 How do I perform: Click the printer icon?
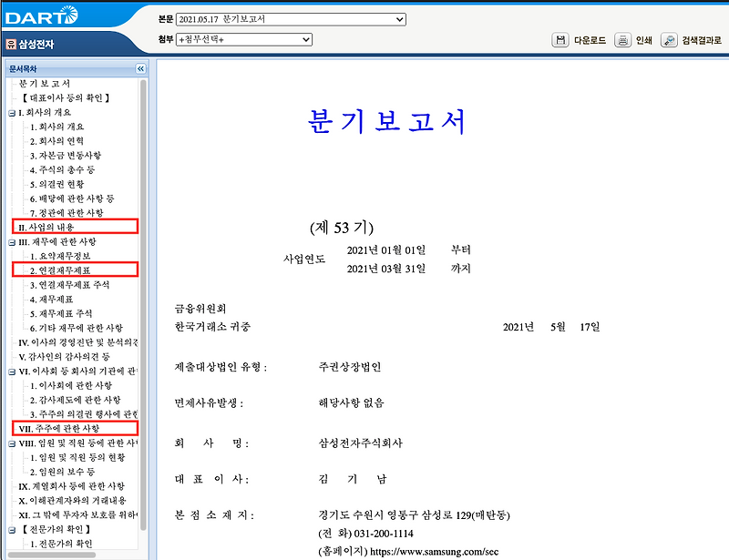point(622,40)
